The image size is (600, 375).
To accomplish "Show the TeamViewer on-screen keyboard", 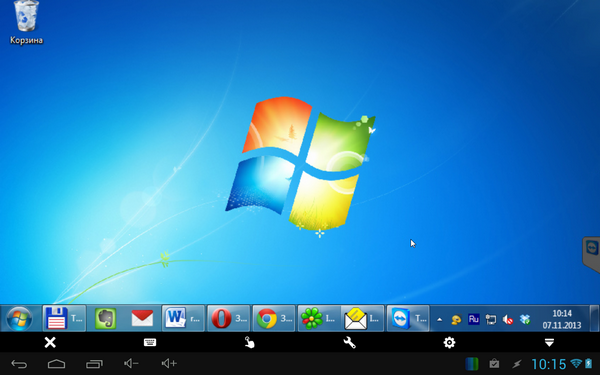I will coord(150,342).
